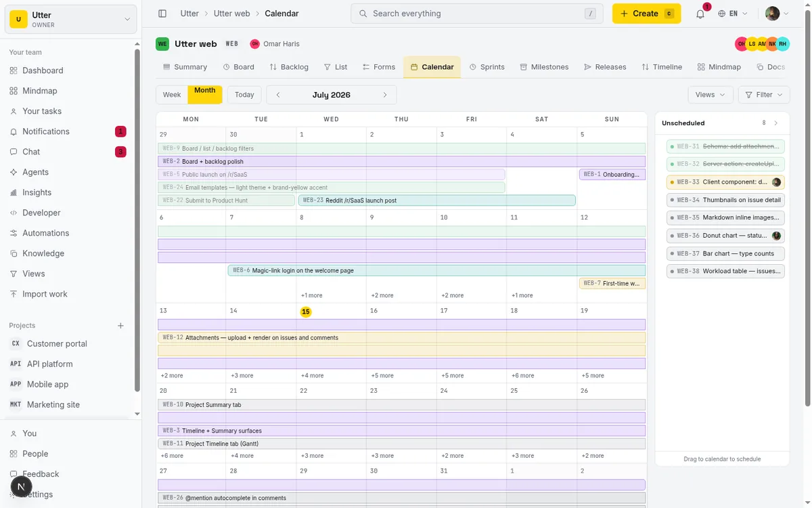Screen dimensions: 812x508
Task: Open WEB-34 Thumbnails on issue detail card
Action: pos(725,200)
